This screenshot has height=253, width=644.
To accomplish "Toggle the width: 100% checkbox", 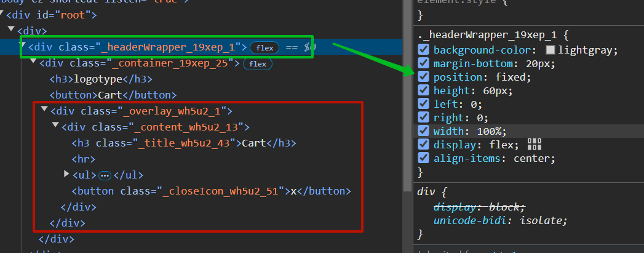I will pyautogui.click(x=423, y=131).
